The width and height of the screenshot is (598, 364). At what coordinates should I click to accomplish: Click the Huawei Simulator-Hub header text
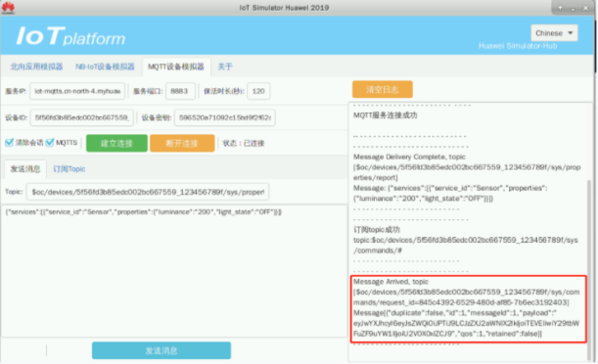tap(518, 46)
